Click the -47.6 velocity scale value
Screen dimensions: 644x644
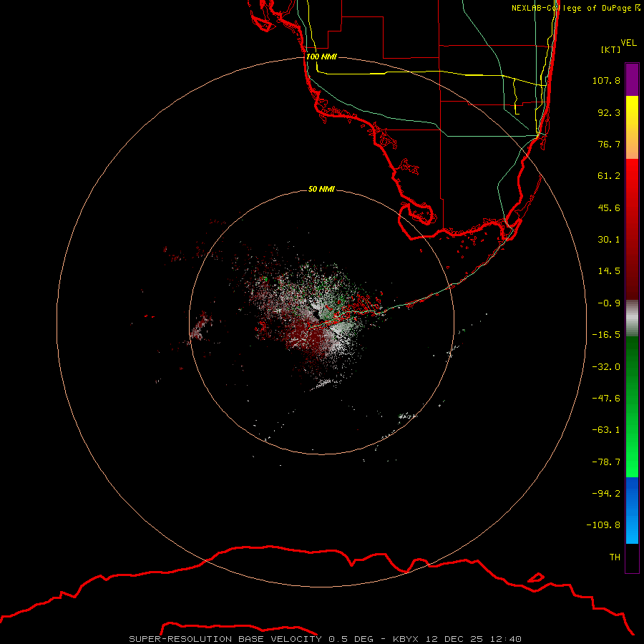pos(606,399)
